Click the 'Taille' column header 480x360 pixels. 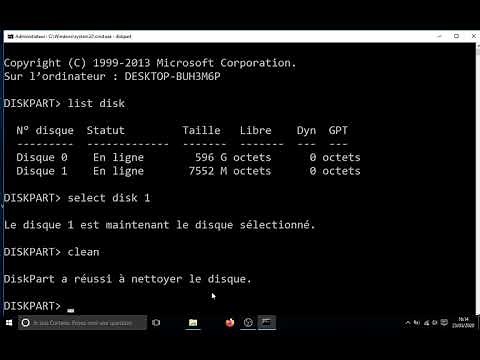pos(201,130)
